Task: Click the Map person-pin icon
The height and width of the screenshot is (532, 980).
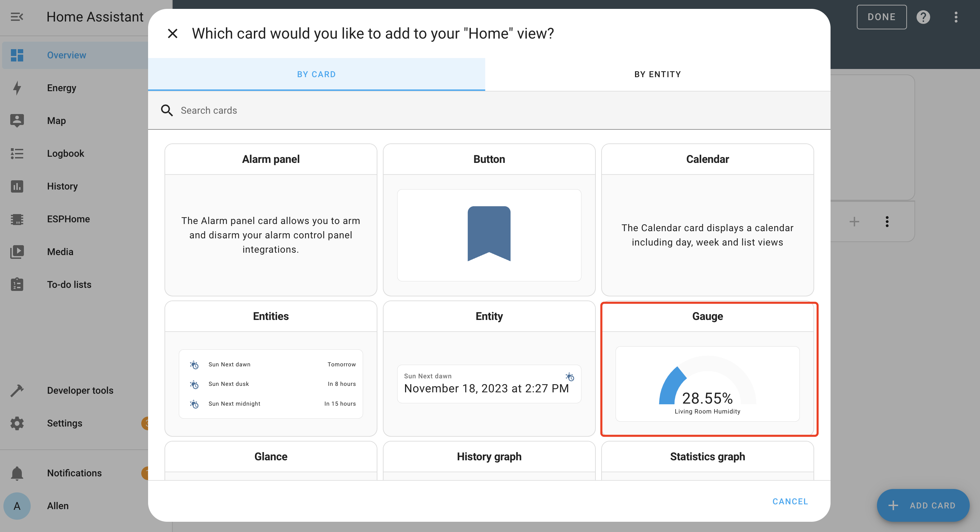Action: point(17,121)
